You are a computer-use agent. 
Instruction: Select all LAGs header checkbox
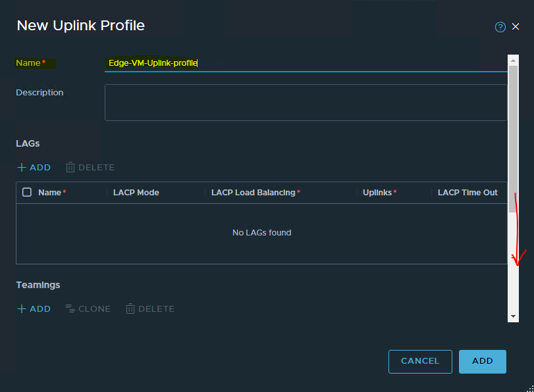coord(27,192)
